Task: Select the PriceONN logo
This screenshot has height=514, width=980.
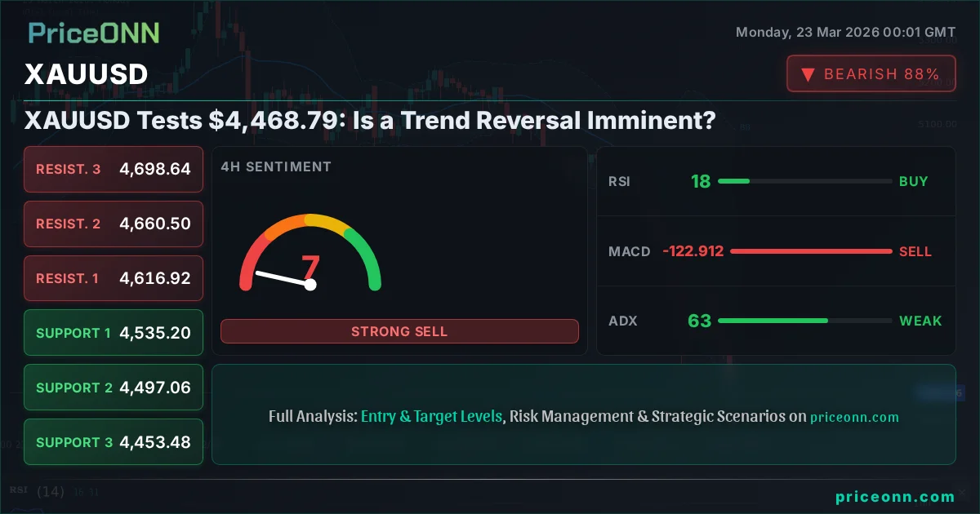Action: pyautogui.click(x=93, y=33)
